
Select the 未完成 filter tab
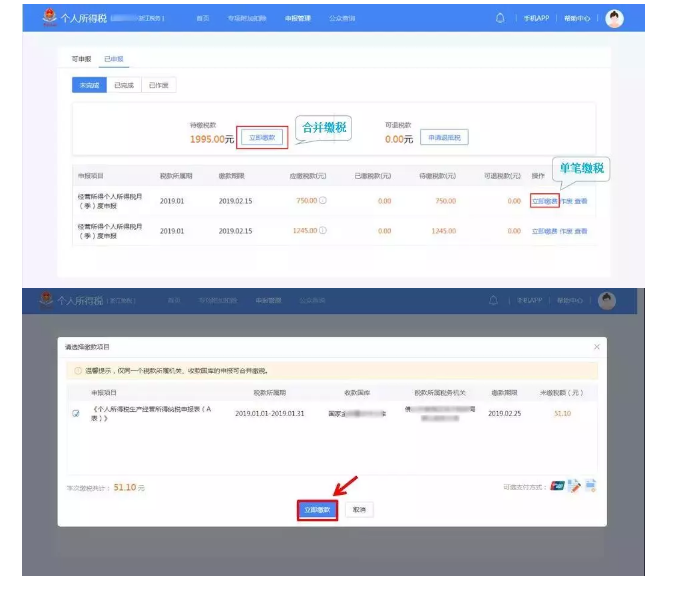pos(89,86)
